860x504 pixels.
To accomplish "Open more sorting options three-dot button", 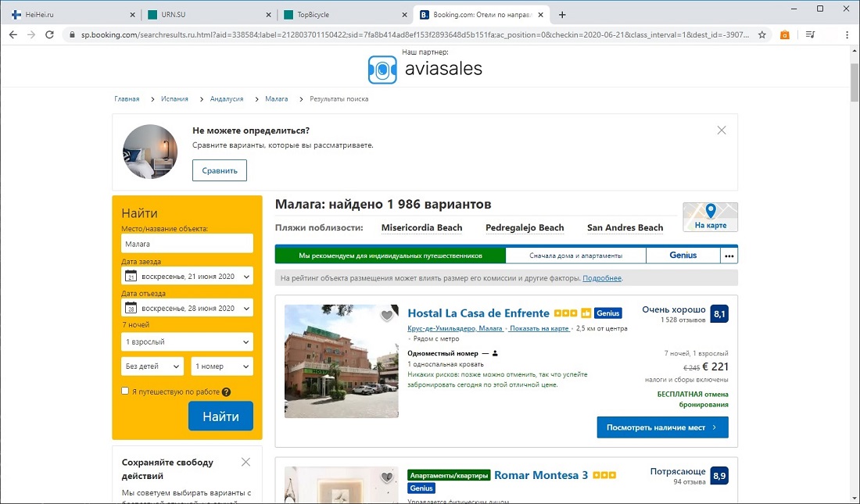I will point(729,256).
